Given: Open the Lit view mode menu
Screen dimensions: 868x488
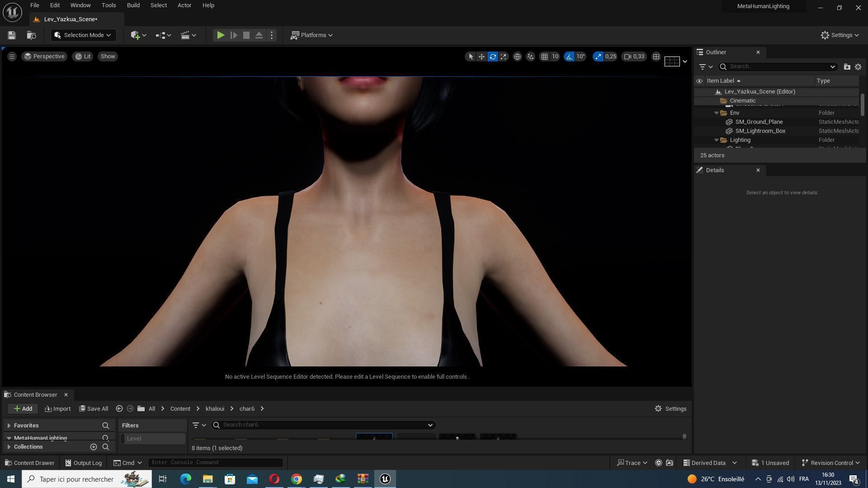Looking at the screenshot, I should [x=83, y=56].
